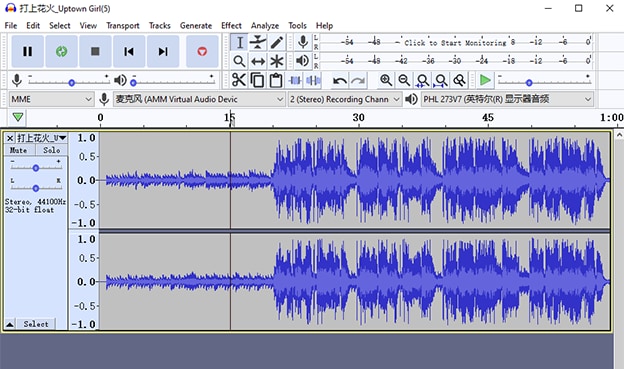This screenshot has width=624, height=369.
Task: Open the Tracks menu
Action: 160,25
